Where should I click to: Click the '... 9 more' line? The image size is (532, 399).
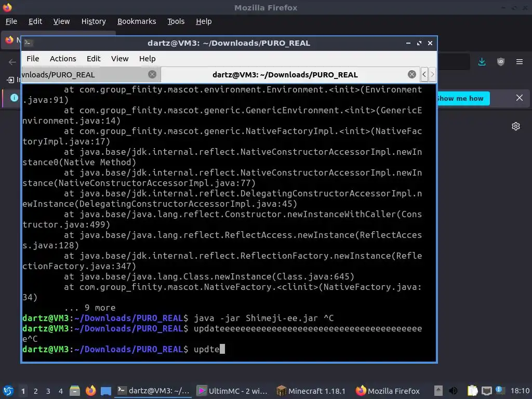[x=89, y=308]
